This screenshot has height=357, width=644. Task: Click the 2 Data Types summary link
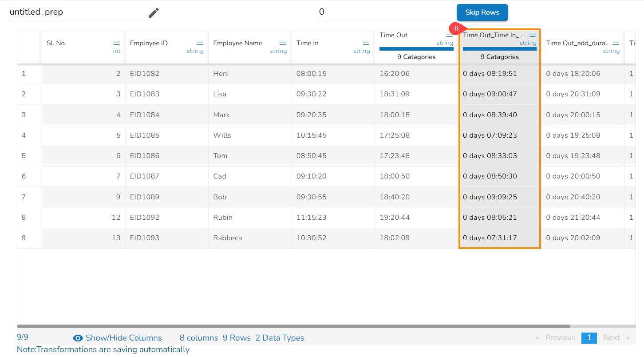(x=280, y=338)
